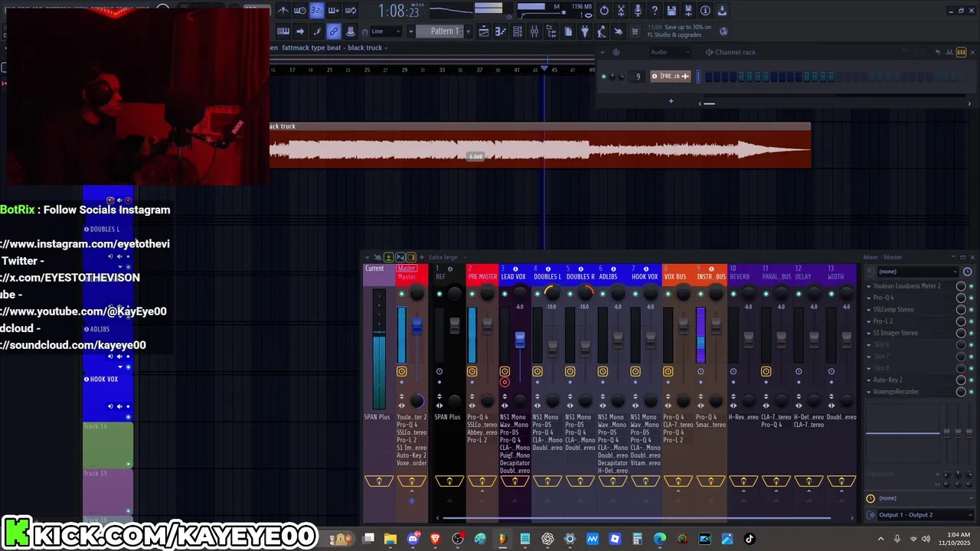Toggle Auto-Key 2 effect slot on/off

(x=971, y=380)
